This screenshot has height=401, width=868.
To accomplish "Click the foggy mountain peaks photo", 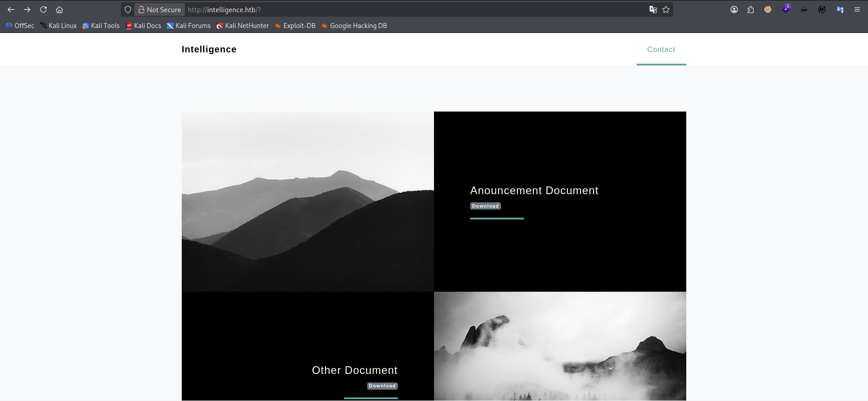I will 560,346.
